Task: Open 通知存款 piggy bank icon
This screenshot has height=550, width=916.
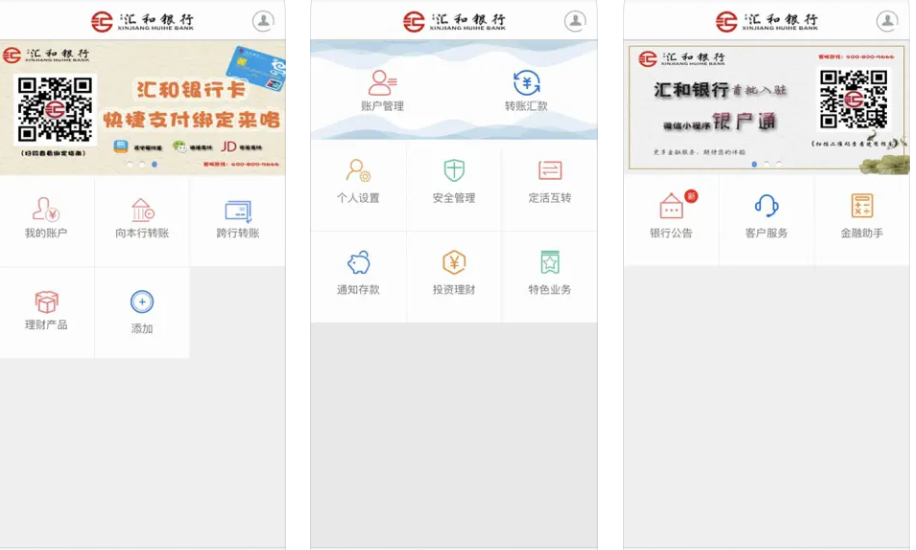Action: tap(358, 262)
